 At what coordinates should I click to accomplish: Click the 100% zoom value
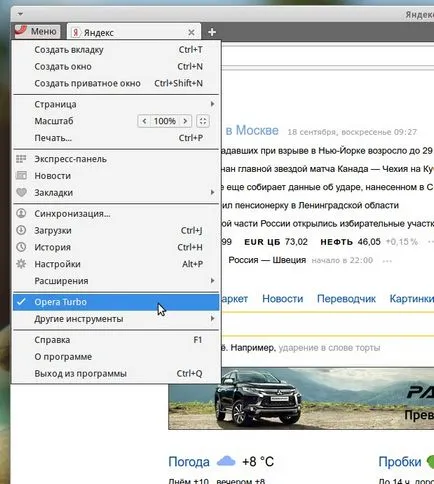point(165,121)
